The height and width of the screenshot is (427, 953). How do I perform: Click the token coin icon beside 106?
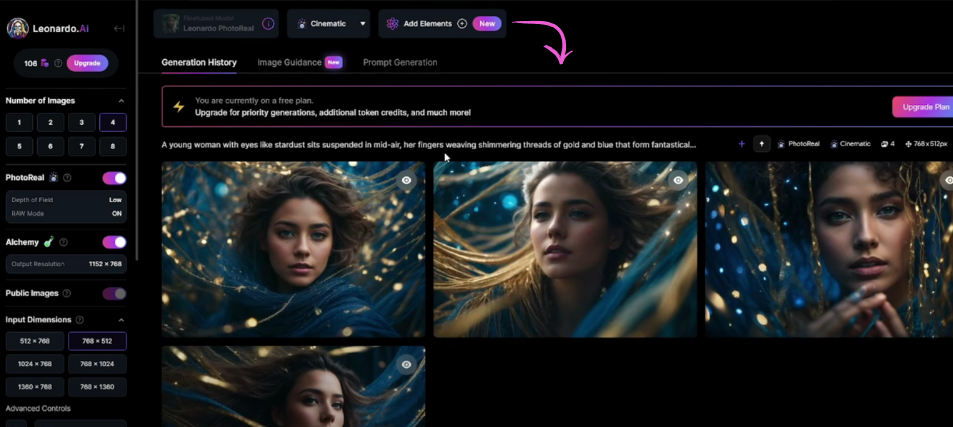[x=45, y=63]
